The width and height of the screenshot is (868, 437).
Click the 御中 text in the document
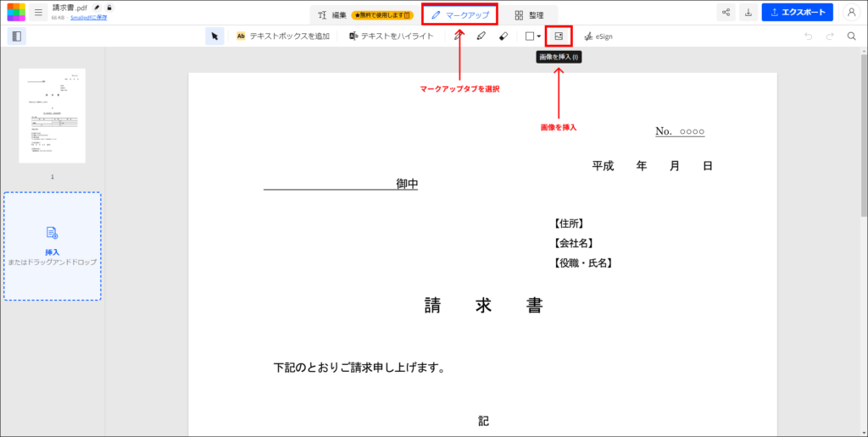coord(407,184)
